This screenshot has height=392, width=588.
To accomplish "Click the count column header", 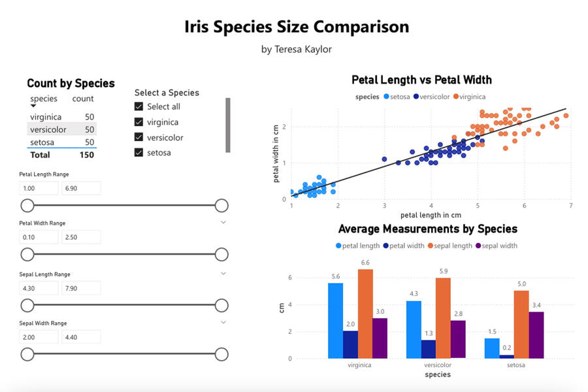I will [83, 99].
